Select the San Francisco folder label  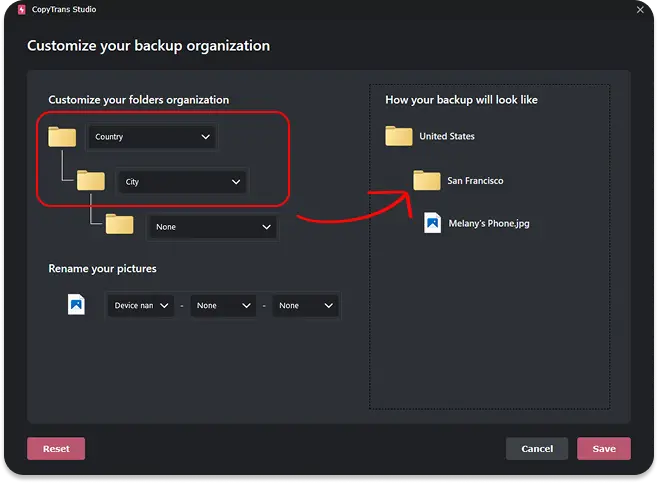pyautogui.click(x=475, y=181)
